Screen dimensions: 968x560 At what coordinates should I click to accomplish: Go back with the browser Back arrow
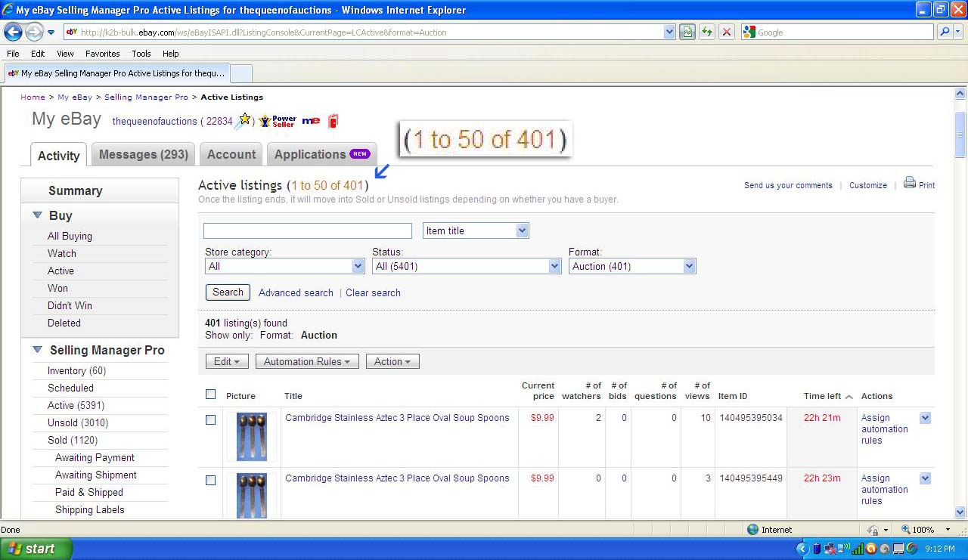point(13,32)
